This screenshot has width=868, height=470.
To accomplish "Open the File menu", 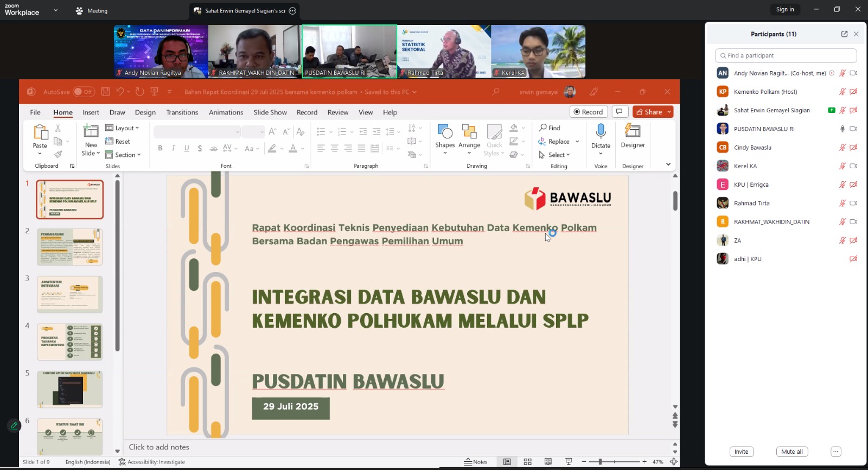I will coord(35,112).
